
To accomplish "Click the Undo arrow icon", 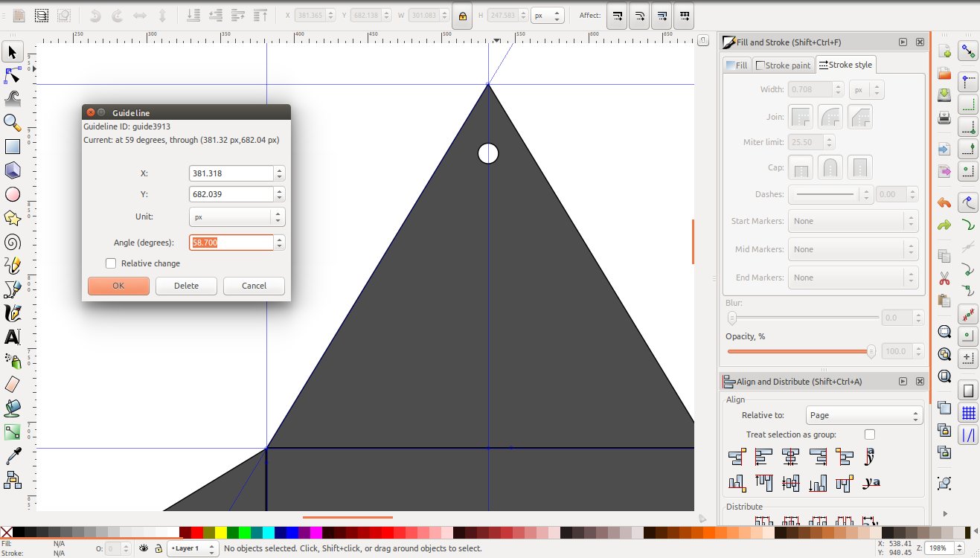I will click(x=944, y=202).
